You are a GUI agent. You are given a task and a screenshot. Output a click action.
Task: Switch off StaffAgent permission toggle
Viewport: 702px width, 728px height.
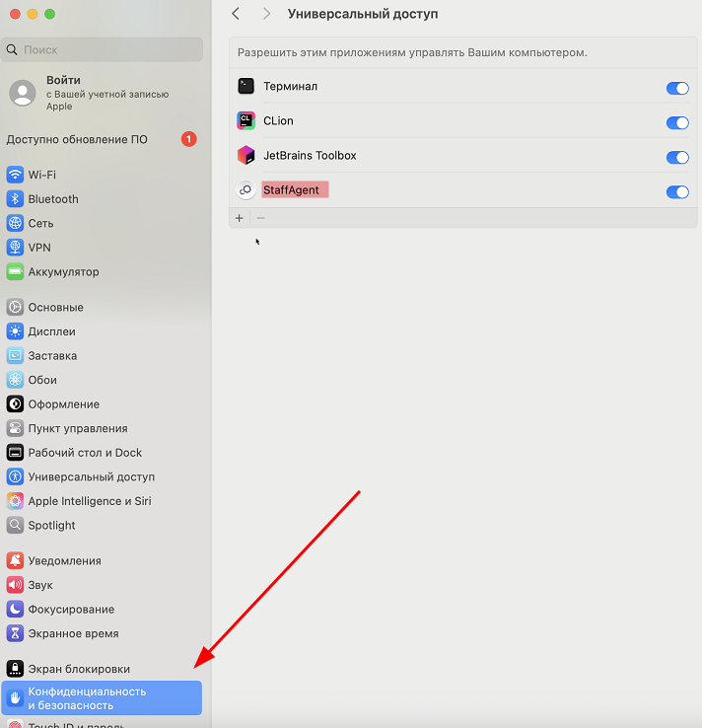(677, 191)
